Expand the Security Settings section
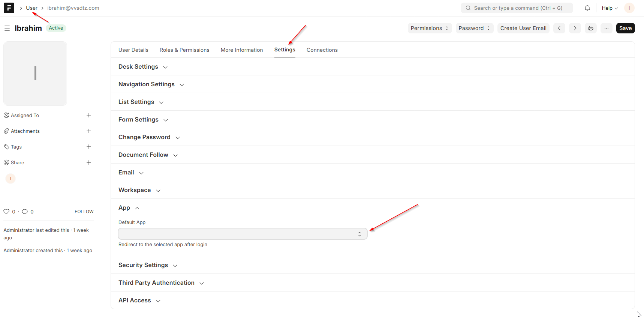644x317 pixels. pos(147,265)
